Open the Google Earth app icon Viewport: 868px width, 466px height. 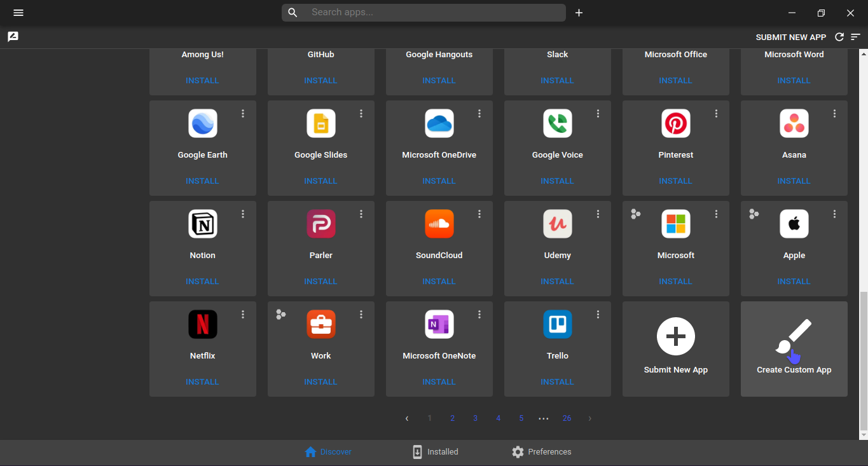click(x=203, y=123)
